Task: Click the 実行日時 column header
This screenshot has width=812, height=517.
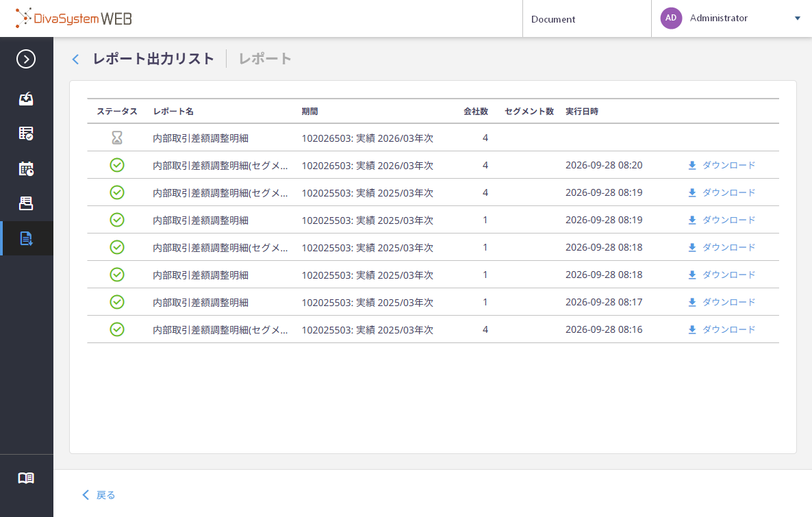Action: (x=582, y=112)
